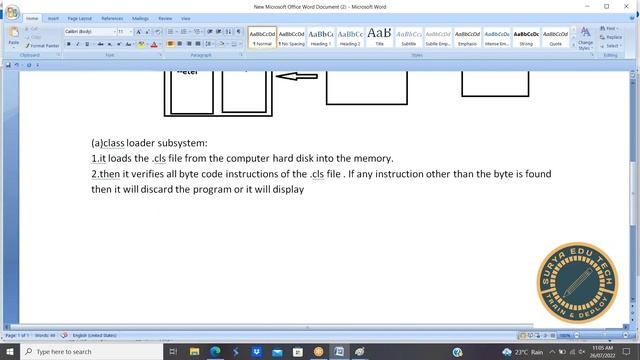Toggle subscript formatting
The width and height of the screenshot is (640, 360).
[x=109, y=44]
